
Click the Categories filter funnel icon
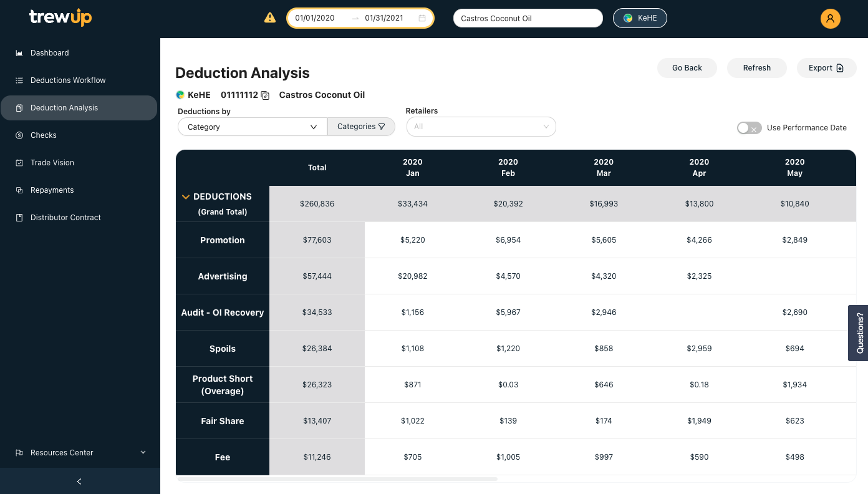click(382, 127)
